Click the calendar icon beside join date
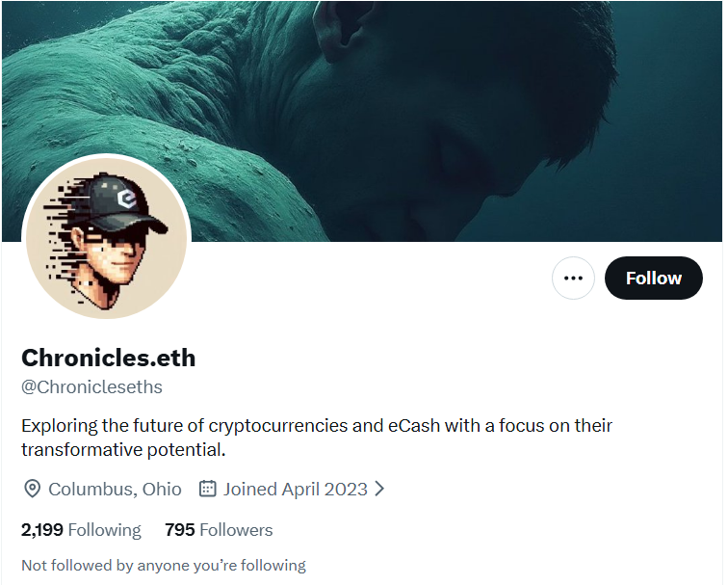 click(x=207, y=489)
